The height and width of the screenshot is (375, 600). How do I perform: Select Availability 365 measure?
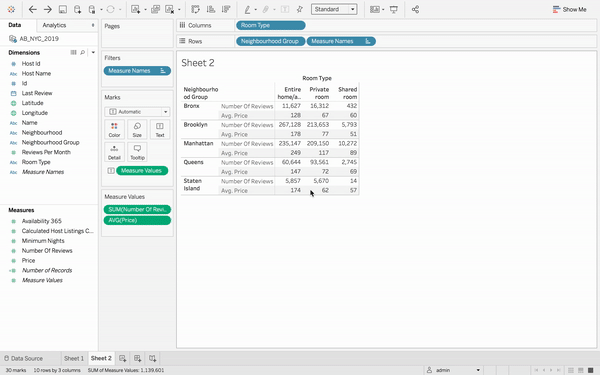click(x=41, y=221)
